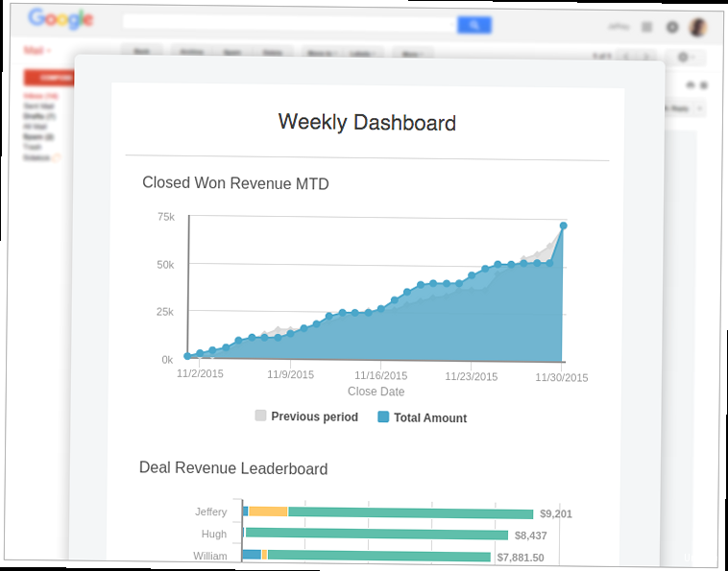Screen dimensions: 728x571
Task: Expand the More actions dropdown
Action: 411,54
